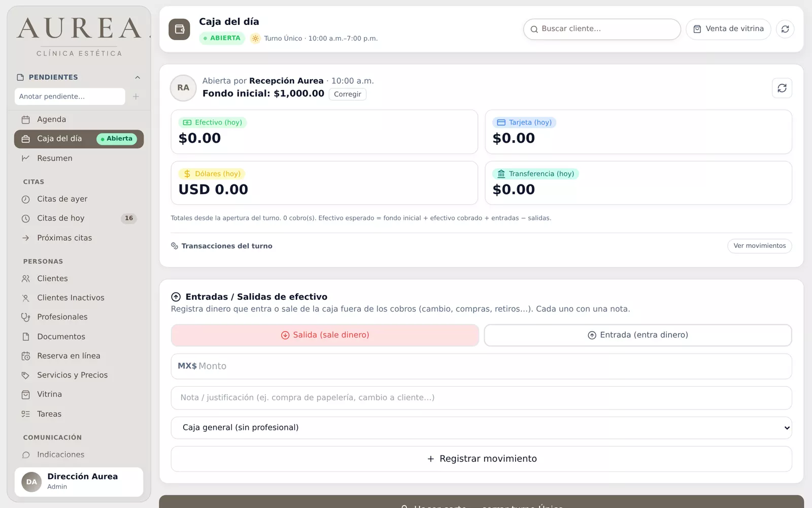Click the refresh icon in top header
The width and height of the screenshot is (812, 508).
pyautogui.click(x=785, y=29)
